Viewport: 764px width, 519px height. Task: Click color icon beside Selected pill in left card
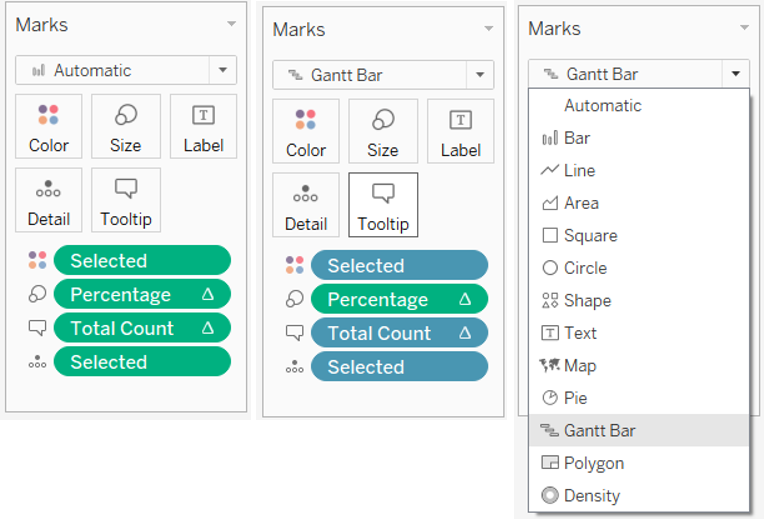pyautogui.click(x=38, y=260)
